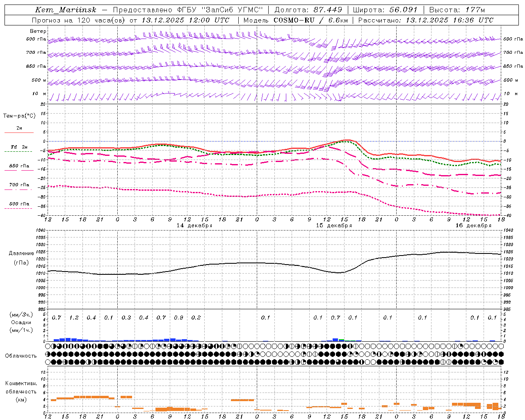This screenshot has height=420, width=525.
Task: Click the 850 гПа temperature legend entry
Action: 19,166
